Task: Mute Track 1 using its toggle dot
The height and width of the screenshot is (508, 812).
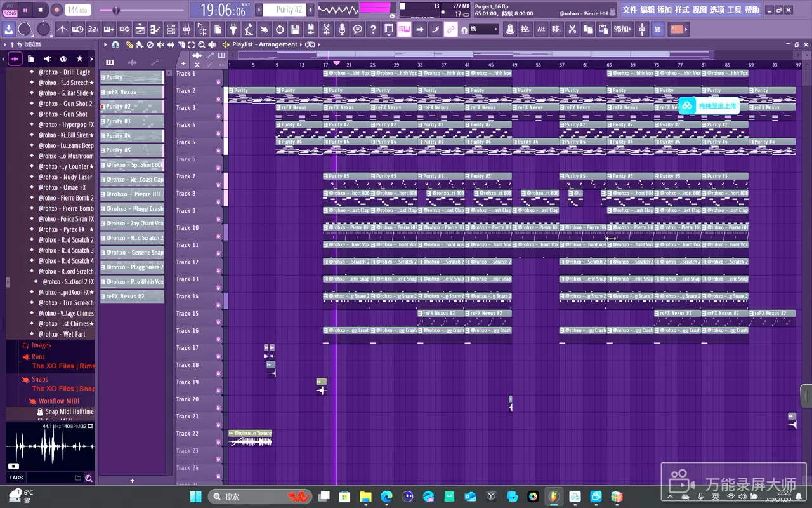Action: 218,82
